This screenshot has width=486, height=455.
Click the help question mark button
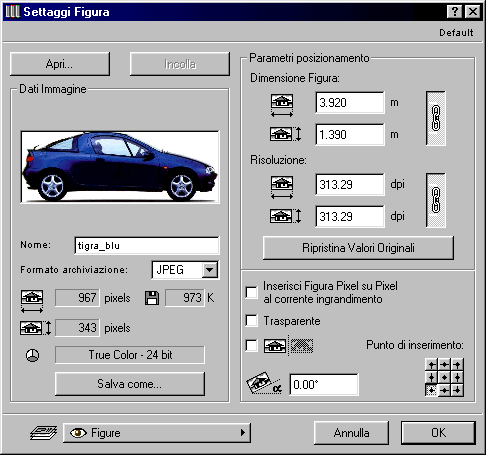click(x=455, y=12)
